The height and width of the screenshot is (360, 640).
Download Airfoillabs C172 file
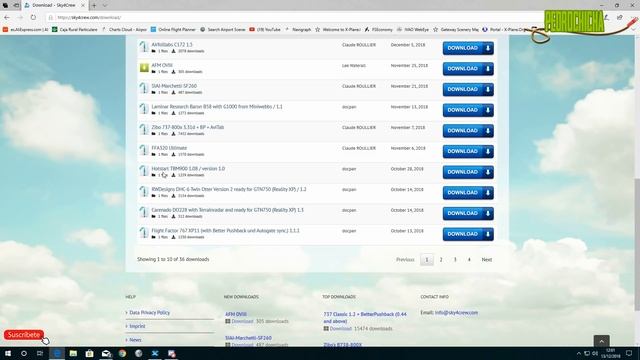[x=468, y=48]
